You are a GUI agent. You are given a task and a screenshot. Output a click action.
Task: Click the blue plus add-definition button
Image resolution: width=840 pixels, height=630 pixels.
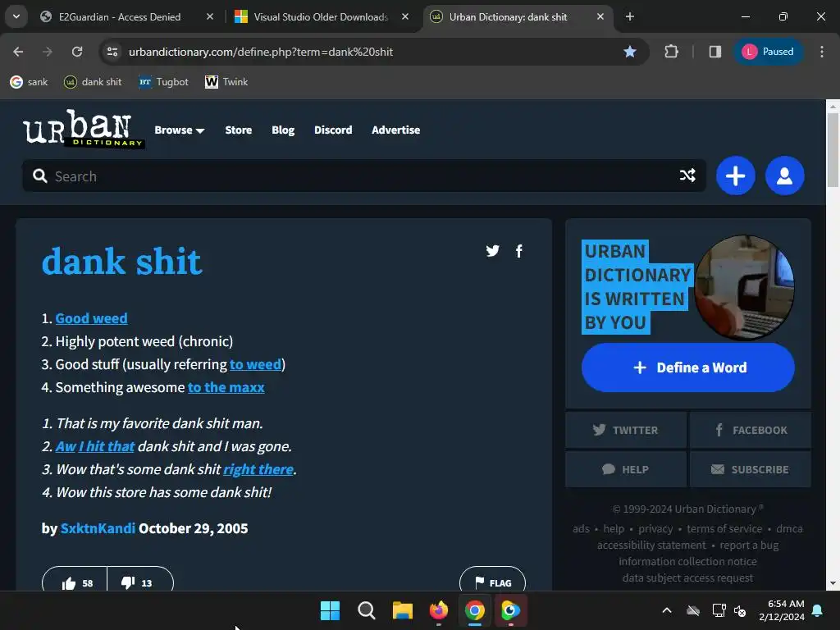(x=736, y=176)
